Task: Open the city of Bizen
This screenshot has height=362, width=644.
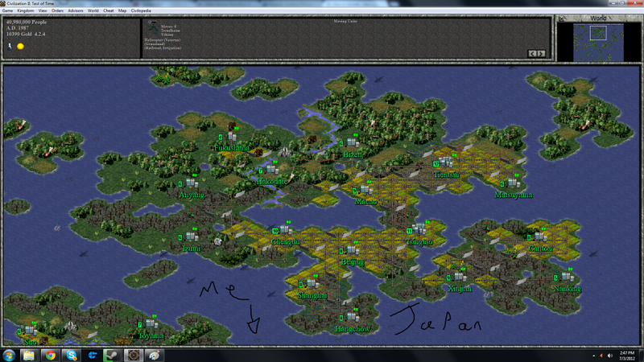Action: [x=353, y=142]
